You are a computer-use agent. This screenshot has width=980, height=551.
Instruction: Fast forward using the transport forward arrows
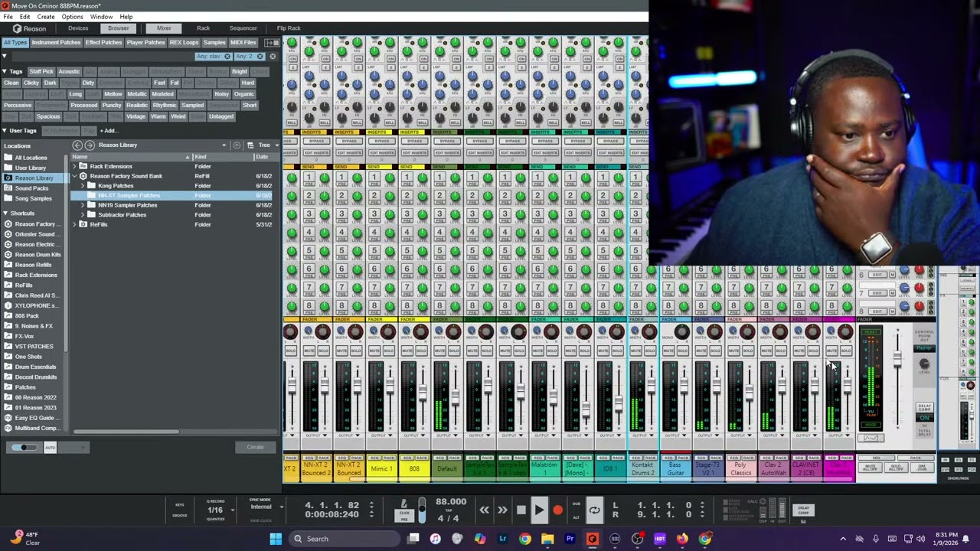point(502,510)
